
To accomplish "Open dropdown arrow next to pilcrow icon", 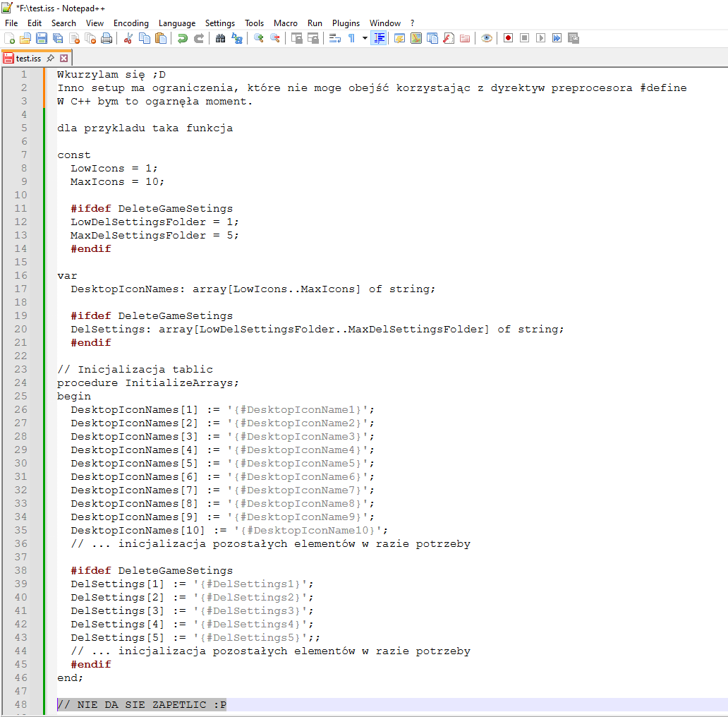I will tap(365, 38).
